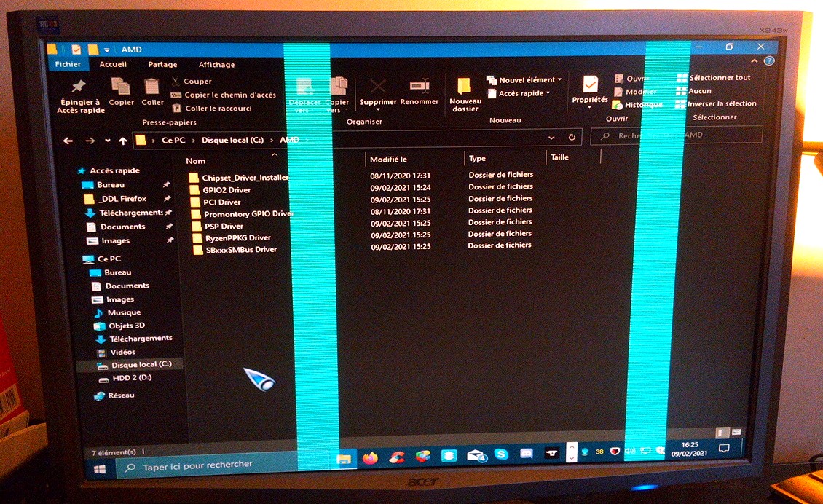Open the Fichier menu tab

(68, 64)
